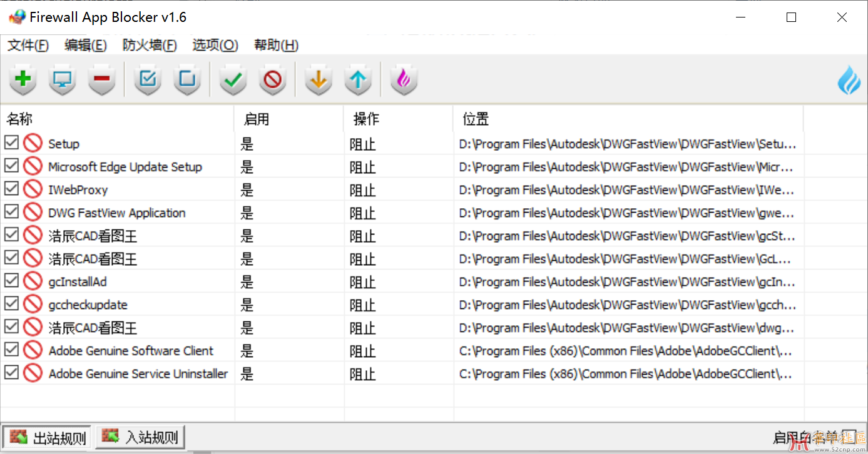Click the block icon beside gccheckupdate
This screenshot has width=868, height=454.
click(33, 305)
